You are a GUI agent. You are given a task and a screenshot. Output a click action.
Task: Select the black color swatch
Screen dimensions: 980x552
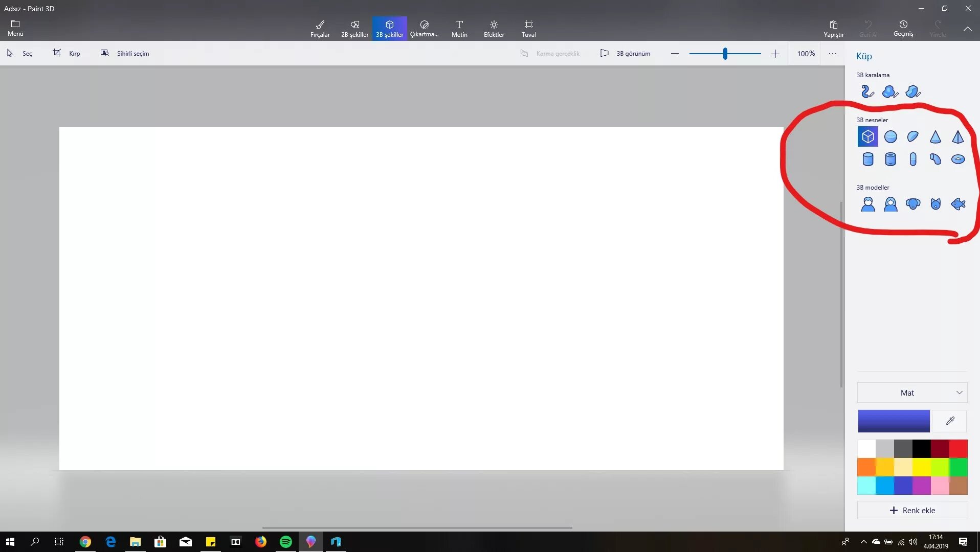[x=922, y=449]
